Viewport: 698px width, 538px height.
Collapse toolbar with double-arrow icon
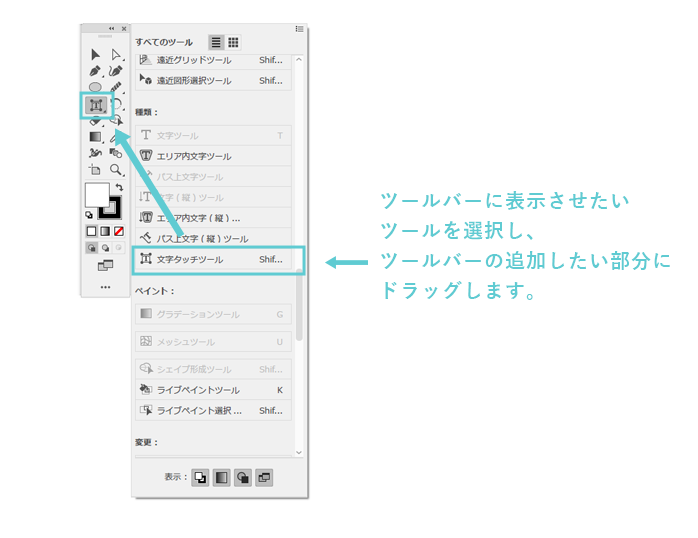point(111,29)
